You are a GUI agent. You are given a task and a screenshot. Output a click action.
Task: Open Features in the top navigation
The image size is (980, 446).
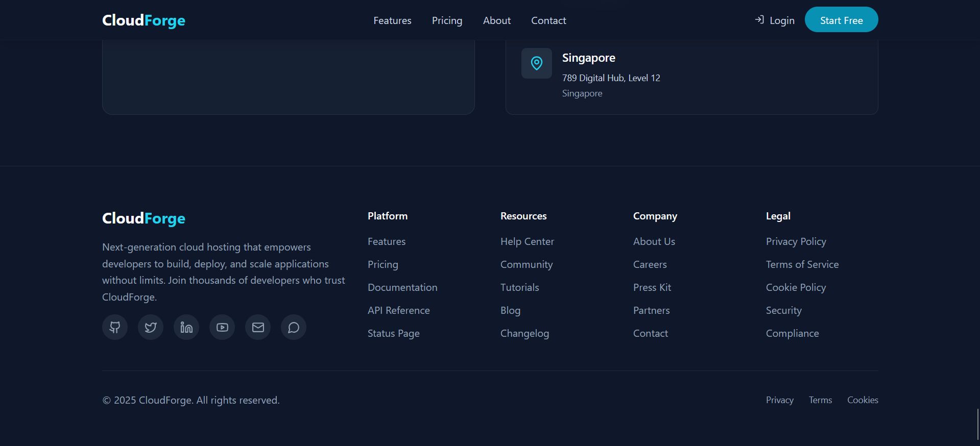[392, 20]
